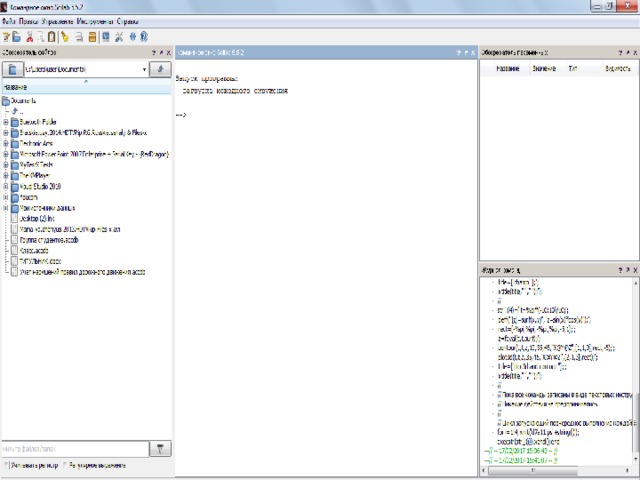640x480 pixels.
Task: Open the Инструменты menu
Action: point(100,20)
